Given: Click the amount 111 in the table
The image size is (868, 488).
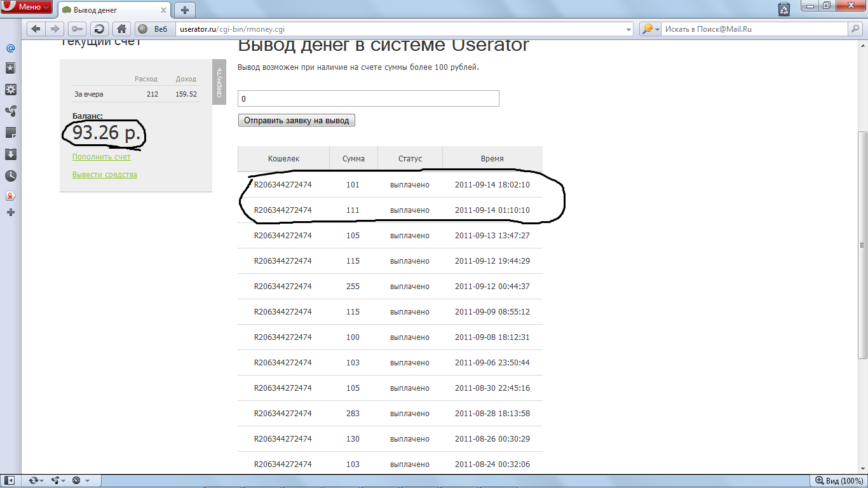Looking at the screenshot, I should click(353, 210).
